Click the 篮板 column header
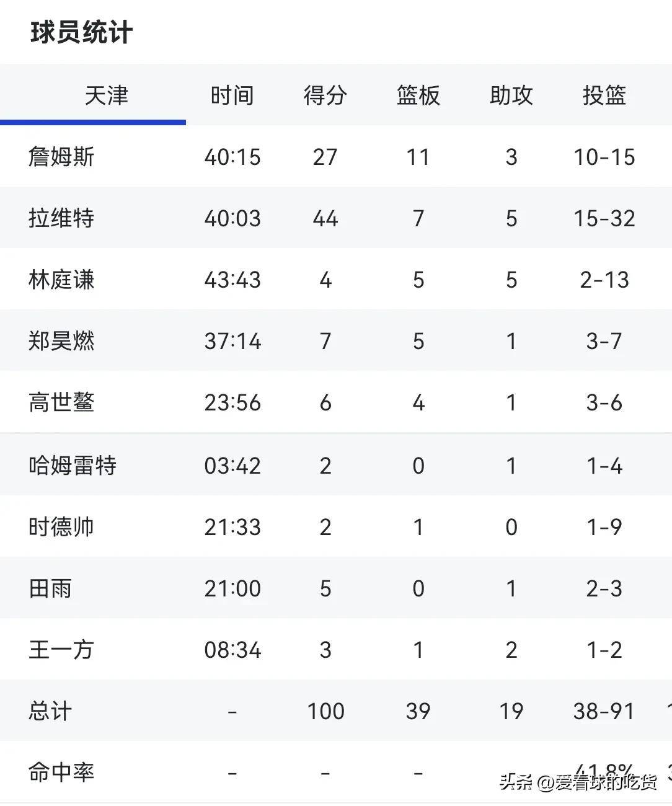This screenshot has width=672, height=806. click(418, 94)
